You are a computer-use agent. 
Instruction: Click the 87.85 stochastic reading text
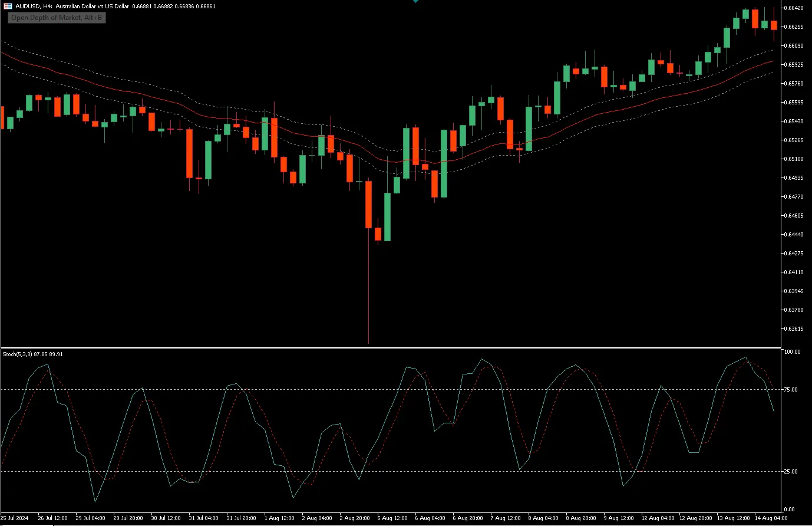(x=41, y=354)
